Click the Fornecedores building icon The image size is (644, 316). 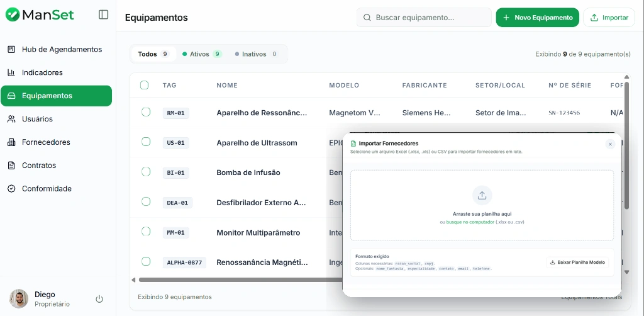pos(11,142)
